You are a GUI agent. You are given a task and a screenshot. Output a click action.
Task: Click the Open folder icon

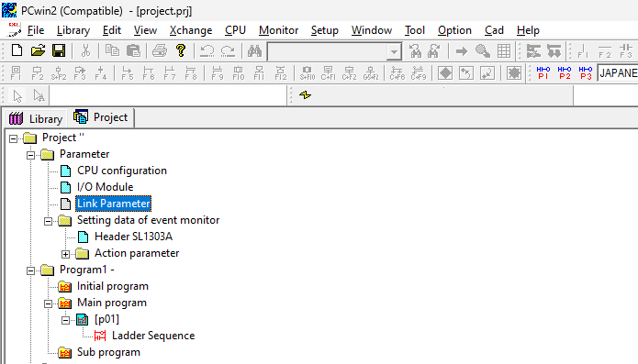(38, 50)
